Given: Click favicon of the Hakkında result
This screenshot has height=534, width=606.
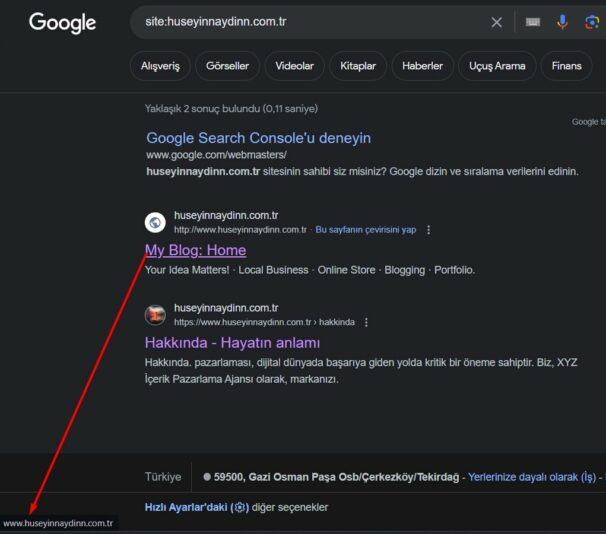Looking at the screenshot, I should click(x=155, y=315).
